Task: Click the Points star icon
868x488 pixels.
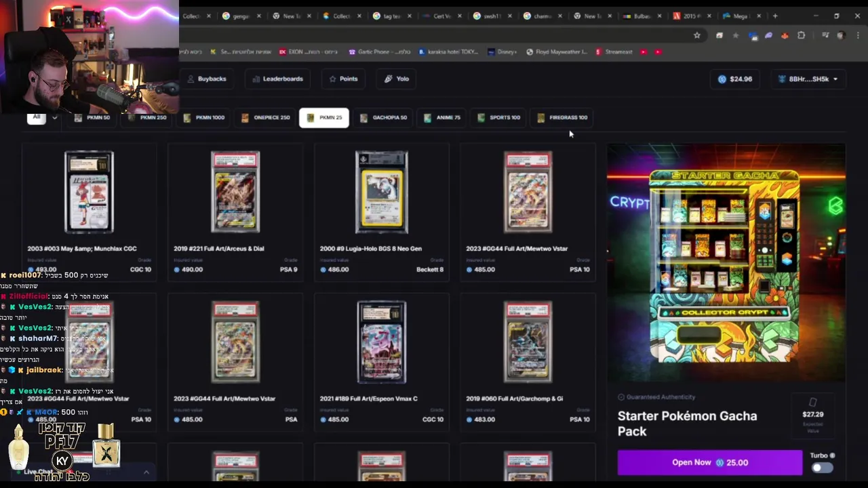Action: pyautogui.click(x=332, y=79)
